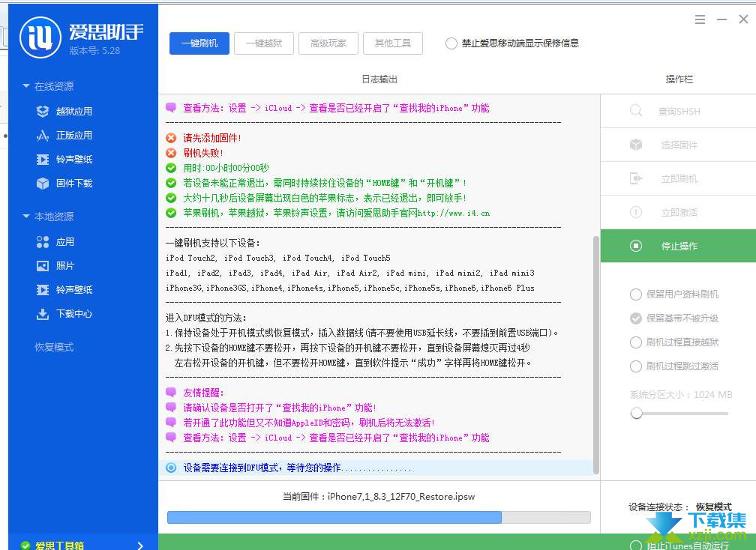756x550 pixels.
Task: Click the red error icon beside 请先添加固件
Action: tap(171, 138)
